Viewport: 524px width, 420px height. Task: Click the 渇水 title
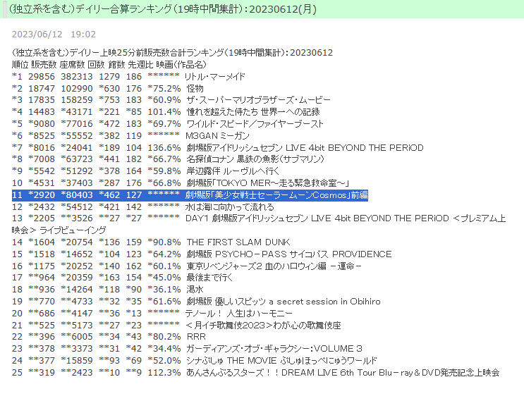(195, 290)
